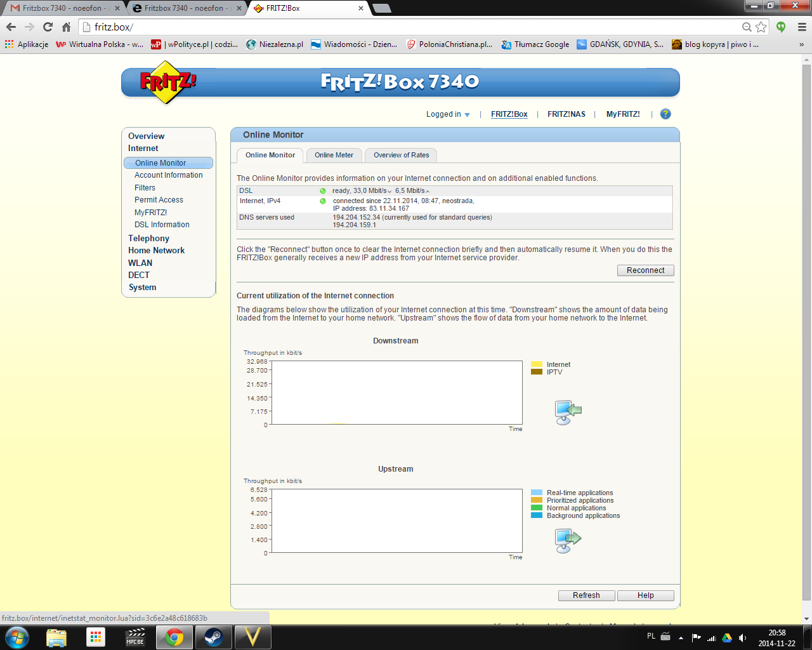Screen dimensions: 812x650
Task: Click the green Internet, IPv4 status indicator
Action: point(323,201)
